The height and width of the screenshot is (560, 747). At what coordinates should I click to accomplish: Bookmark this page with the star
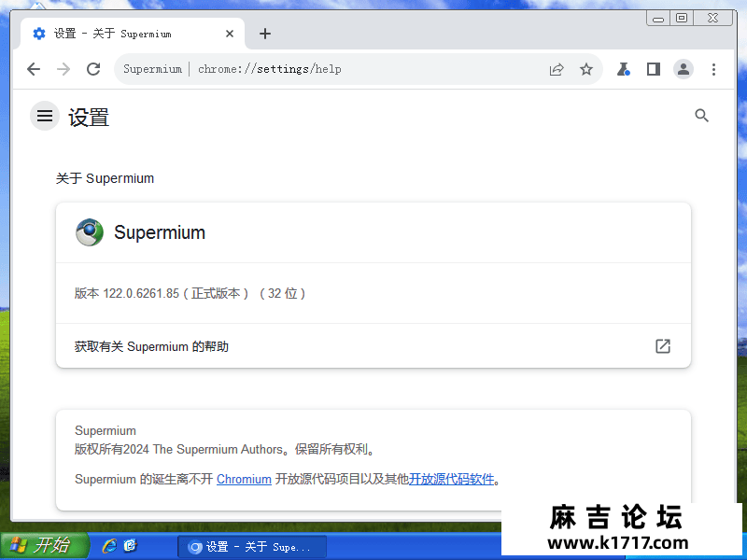point(586,69)
